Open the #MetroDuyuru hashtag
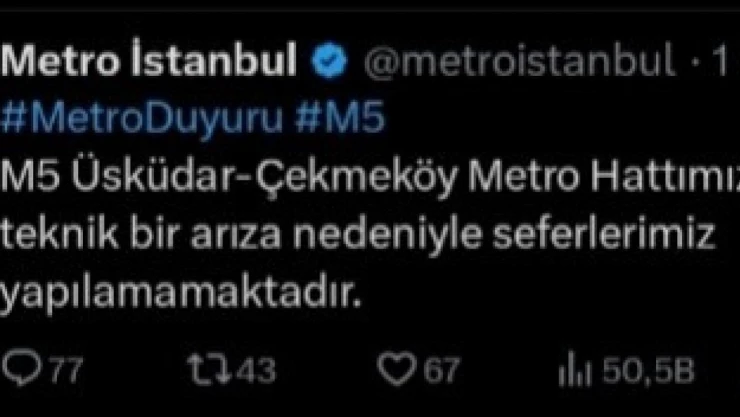This screenshot has width=740, height=417. (142, 119)
